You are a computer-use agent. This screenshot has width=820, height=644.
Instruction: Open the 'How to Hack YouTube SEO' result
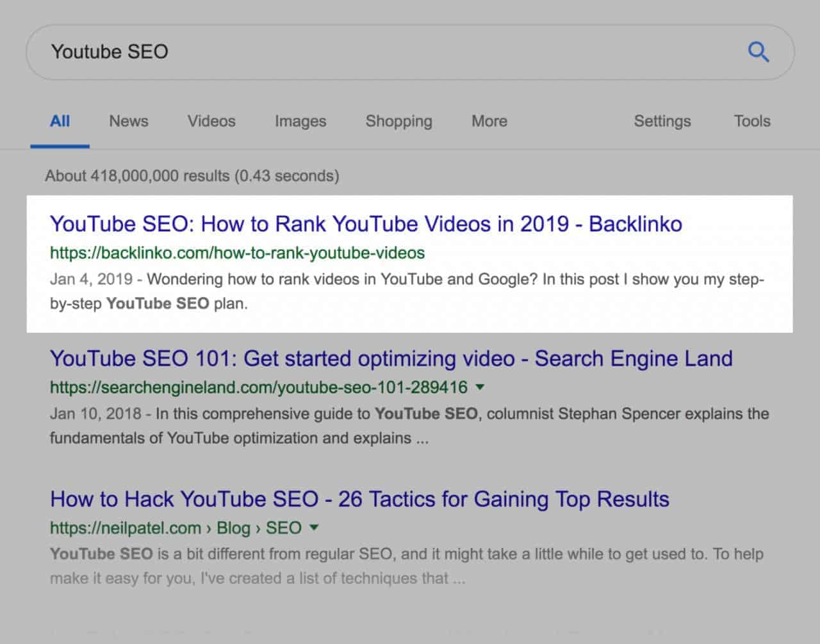[359, 499]
